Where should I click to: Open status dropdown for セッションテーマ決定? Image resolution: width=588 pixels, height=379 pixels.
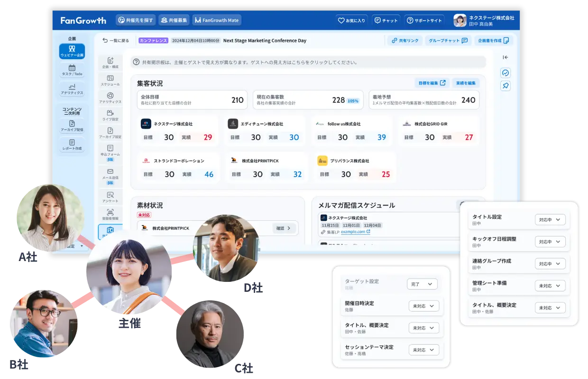point(424,350)
